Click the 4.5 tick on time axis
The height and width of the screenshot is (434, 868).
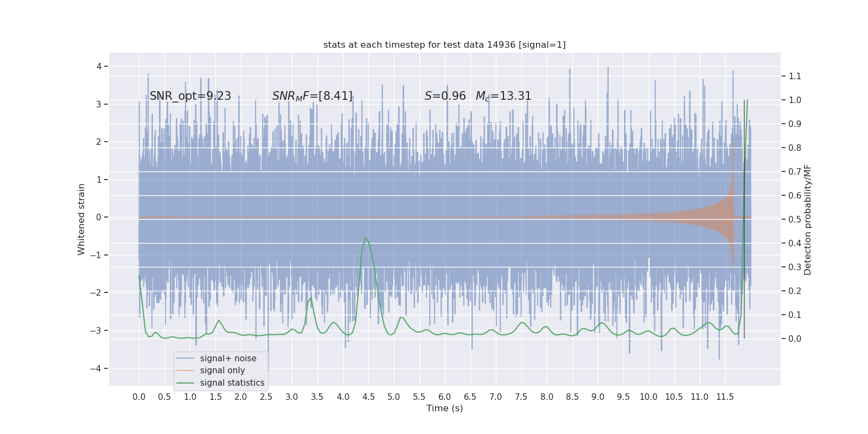(368, 397)
